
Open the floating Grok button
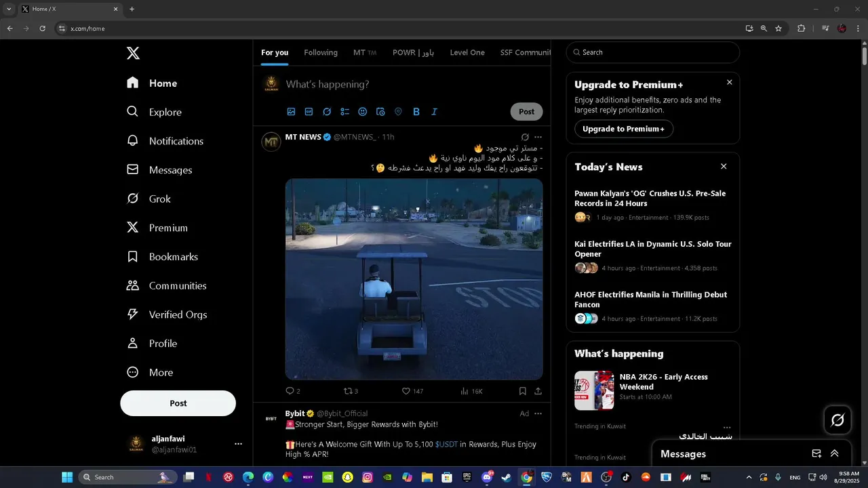pyautogui.click(x=837, y=420)
